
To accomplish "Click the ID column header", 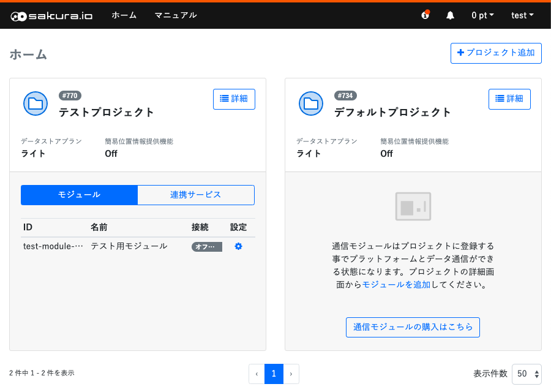I will click(28, 227).
